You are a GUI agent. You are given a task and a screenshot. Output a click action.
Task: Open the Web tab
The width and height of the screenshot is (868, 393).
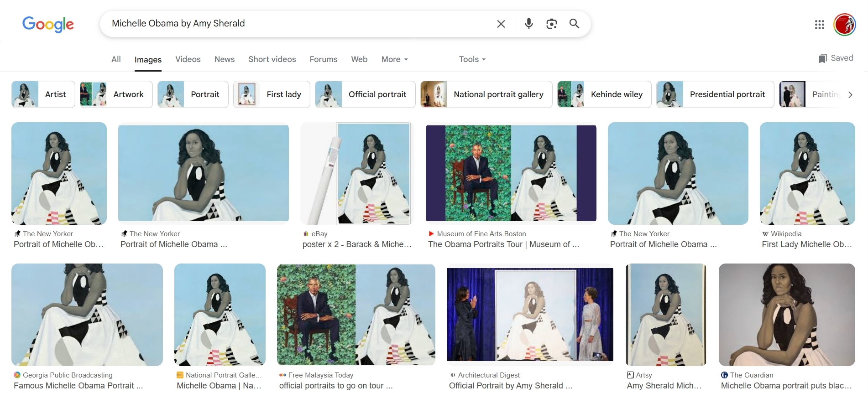(359, 59)
